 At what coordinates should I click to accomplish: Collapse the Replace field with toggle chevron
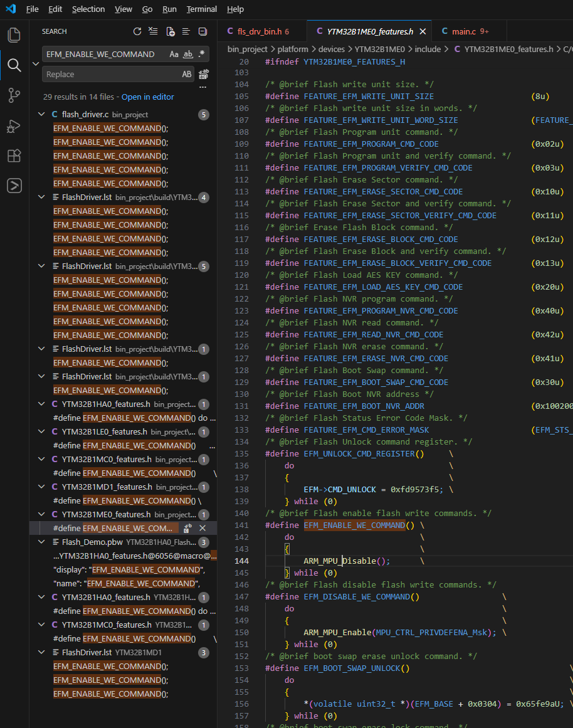[35, 65]
